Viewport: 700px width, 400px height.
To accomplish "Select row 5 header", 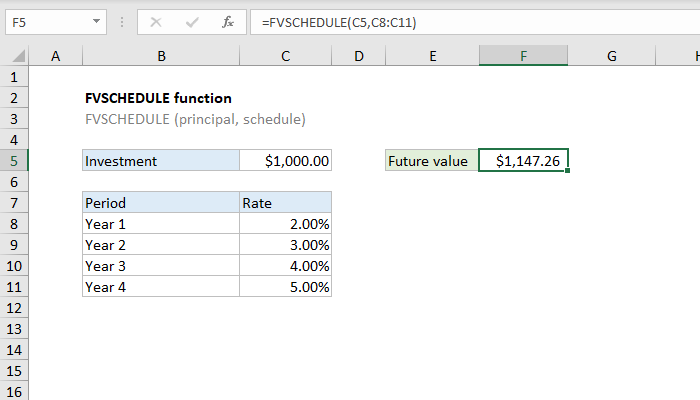I will [14, 161].
